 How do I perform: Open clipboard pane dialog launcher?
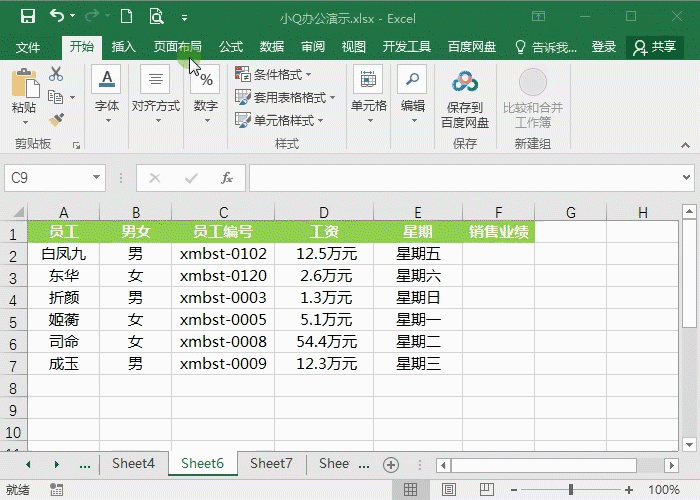click(76, 146)
